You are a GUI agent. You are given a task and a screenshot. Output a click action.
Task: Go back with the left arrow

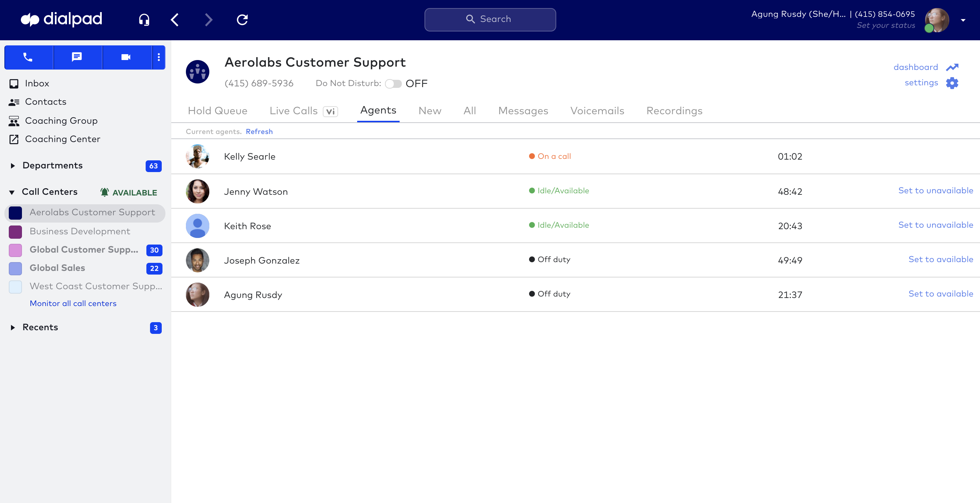pyautogui.click(x=175, y=19)
